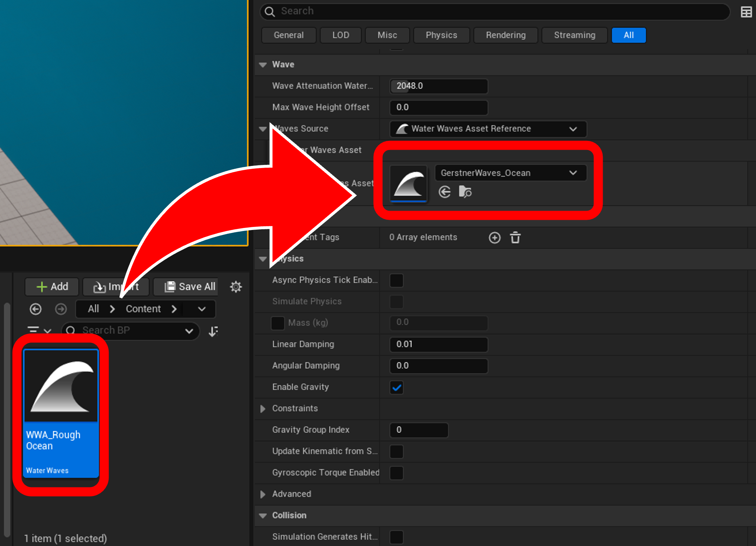Click the Water Waves icon in Waves Source
The width and height of the screenshot is (756, 546).
[x=402, y=129]
